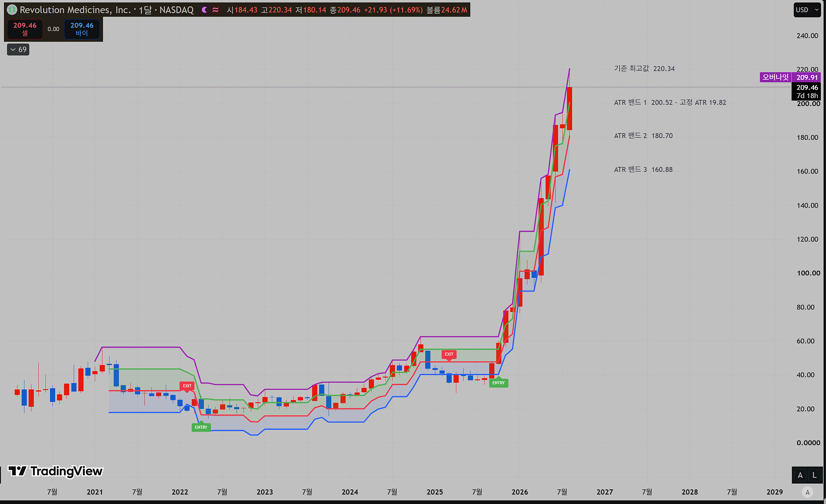Click the red 209.46 셀 sell button
This screenshot has width=826, height=504.
[25, 29]
